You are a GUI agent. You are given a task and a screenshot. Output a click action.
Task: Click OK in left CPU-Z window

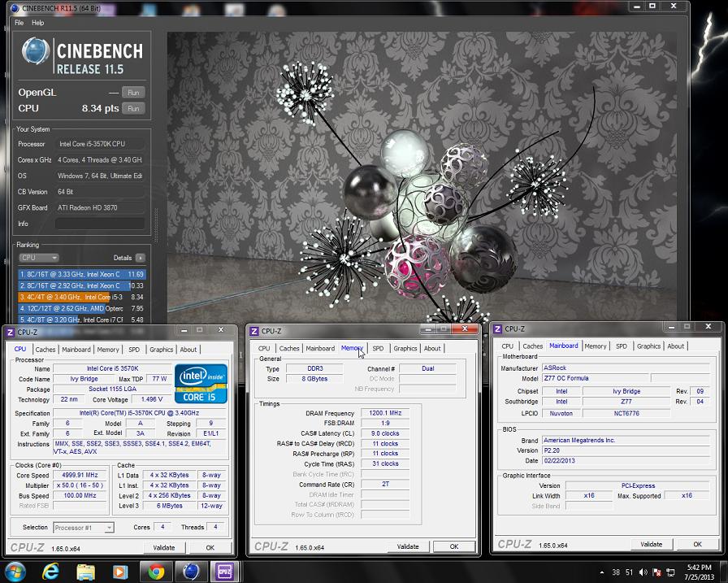(x=210, y=548)
